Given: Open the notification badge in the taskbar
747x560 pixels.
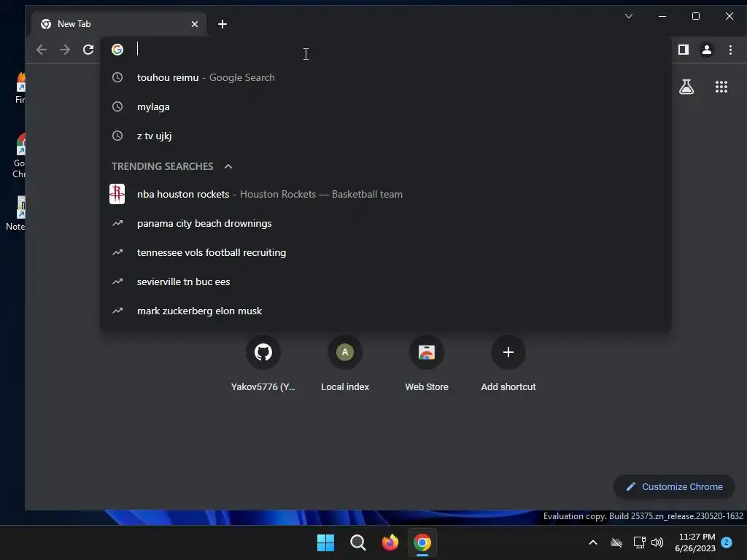Looking at the screenshot, I should point(727,542).
